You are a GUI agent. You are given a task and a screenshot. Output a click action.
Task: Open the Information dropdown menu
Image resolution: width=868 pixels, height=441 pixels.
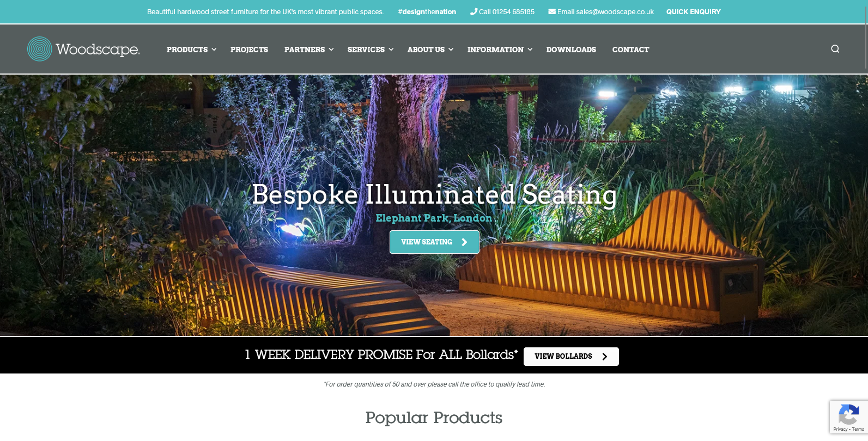tap(500, 50)
